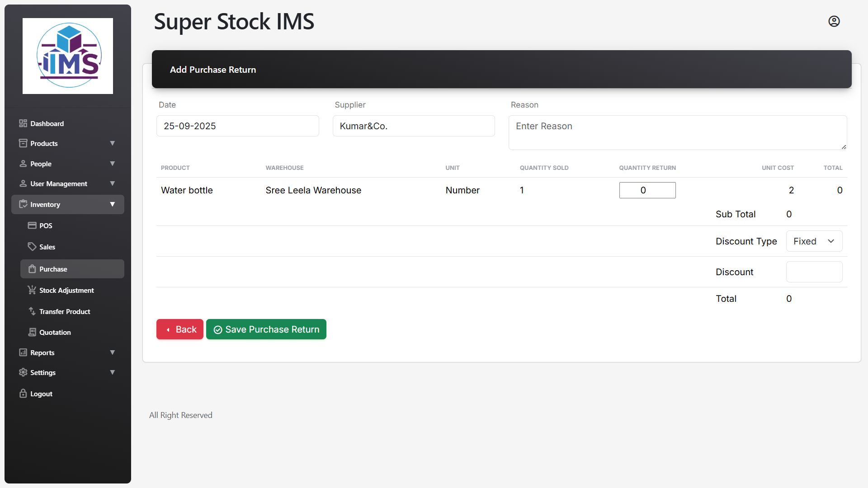This screenshot has height=488, width=868.
Task: Click Save Purchase Return button
Action: coord(266,329)
